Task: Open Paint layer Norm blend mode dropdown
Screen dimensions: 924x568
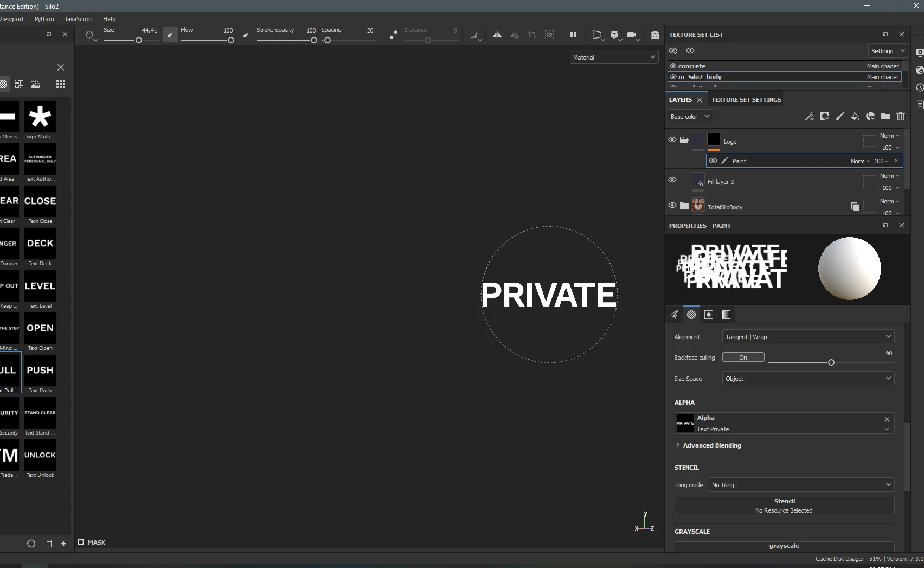Action: click(x=860, y=161)
